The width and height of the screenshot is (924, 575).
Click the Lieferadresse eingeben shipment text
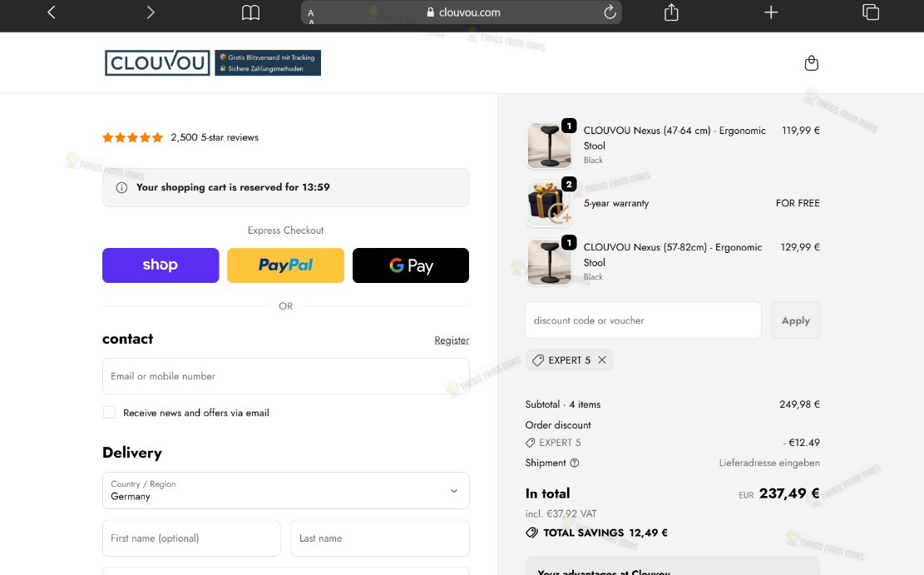[769, 463]
